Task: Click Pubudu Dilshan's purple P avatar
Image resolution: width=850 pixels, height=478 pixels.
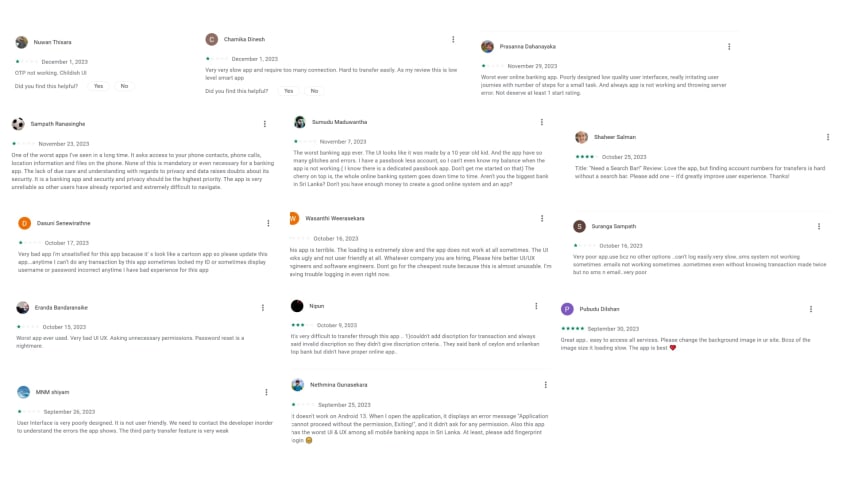Action: point(568,310)
